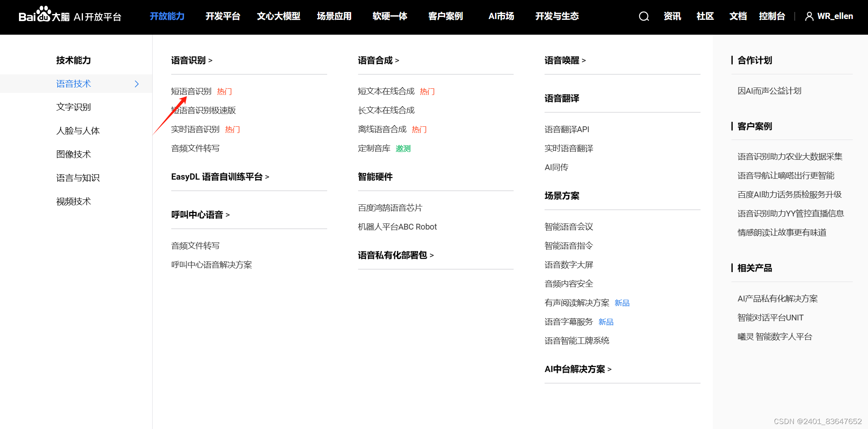Click 实时语音翻译
This screenshot has height=429, width=868.
coord(569,148)
